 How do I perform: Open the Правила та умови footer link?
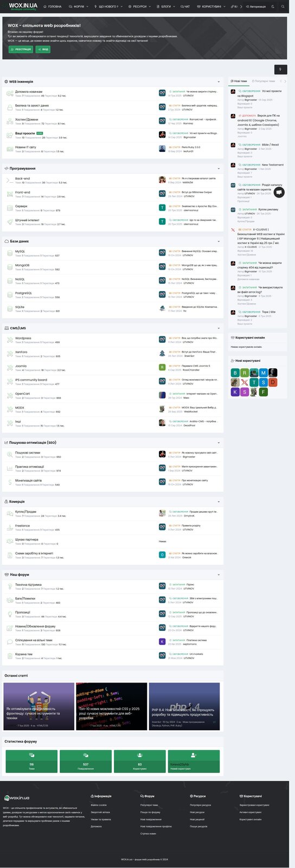(101, 819)
